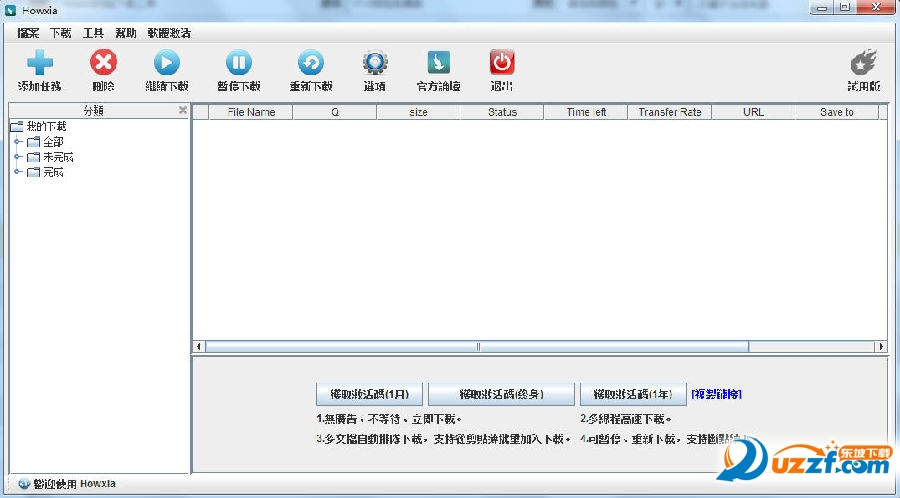900x498 pixels.
Task: Click the status bar Howxia globe icon
Action: [24, 484]
